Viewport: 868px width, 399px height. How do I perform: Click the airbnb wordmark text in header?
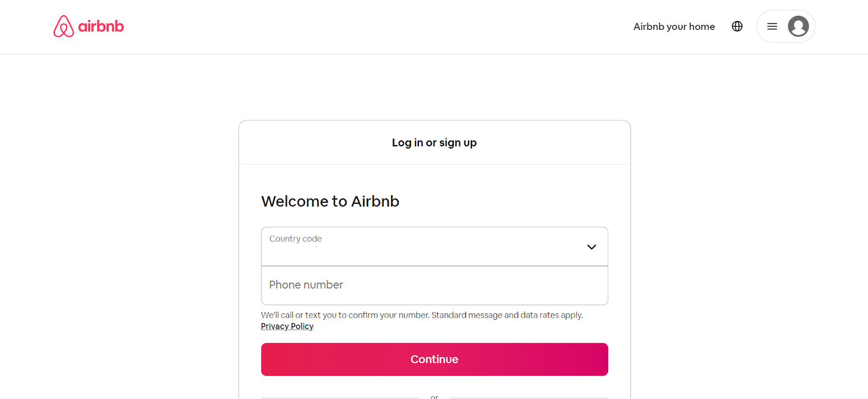[101, 26]
